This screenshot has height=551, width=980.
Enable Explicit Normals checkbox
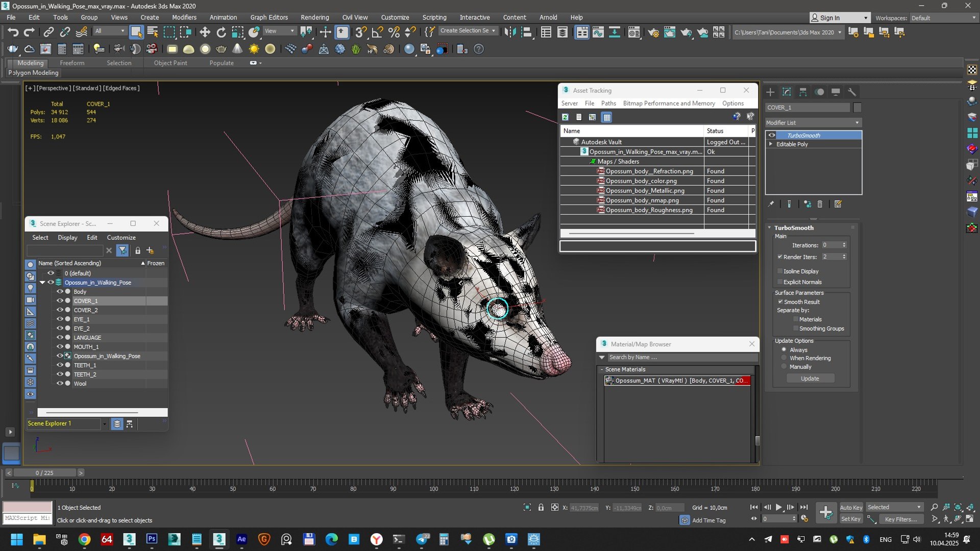click(x=780, y=282)
